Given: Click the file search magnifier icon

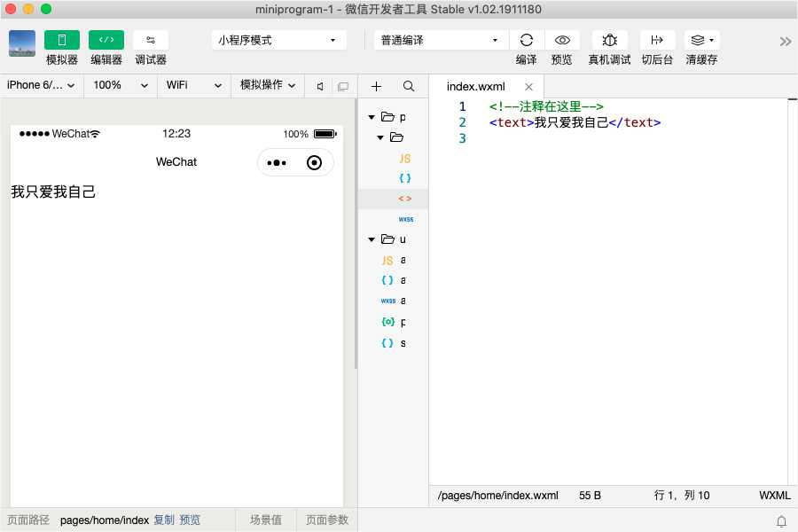Looking at the screenshot, I should (409, 87).
